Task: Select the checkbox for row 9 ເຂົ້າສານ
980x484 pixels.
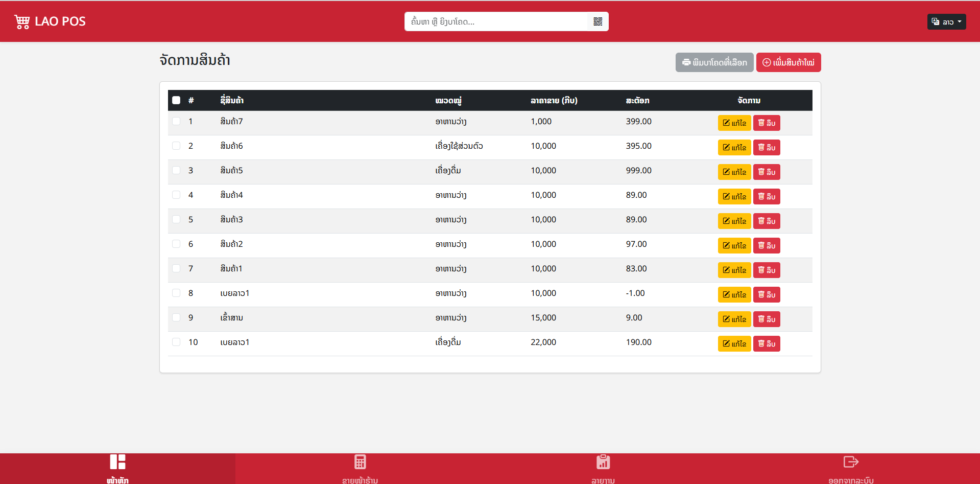Action: 176,317
